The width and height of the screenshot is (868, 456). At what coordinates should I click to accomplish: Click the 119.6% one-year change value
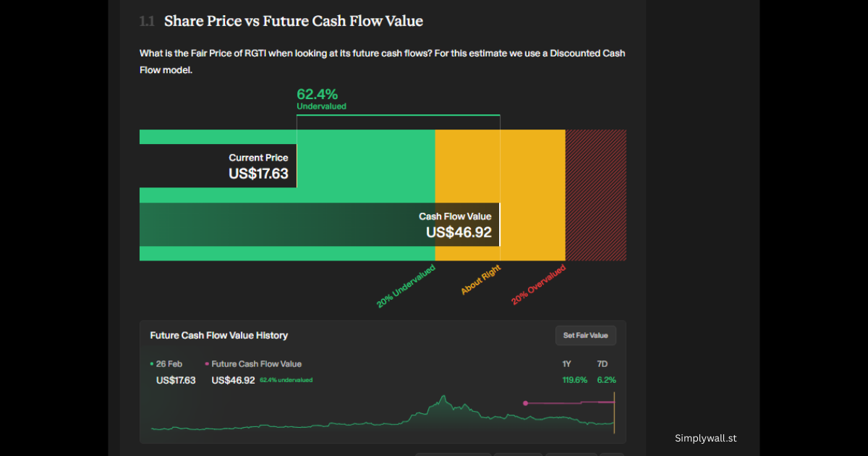tap(574, 380)
